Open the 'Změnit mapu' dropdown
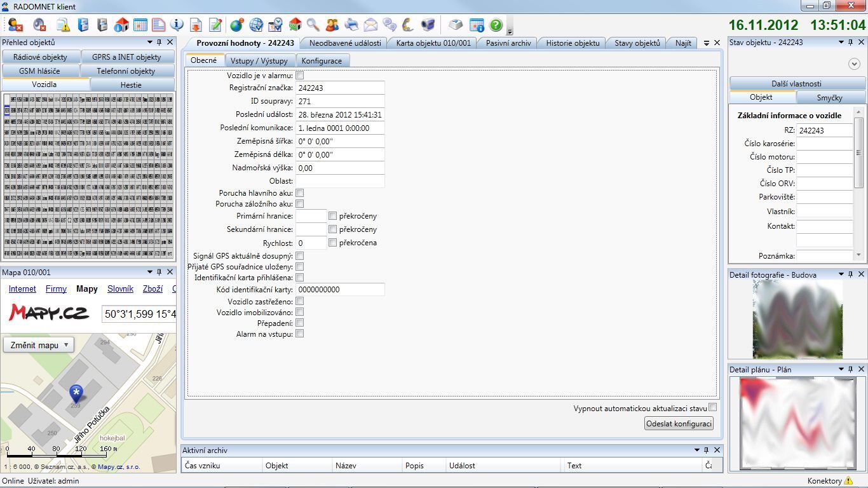868x488 pixels. pyautogui.click(x=39, y=345)
